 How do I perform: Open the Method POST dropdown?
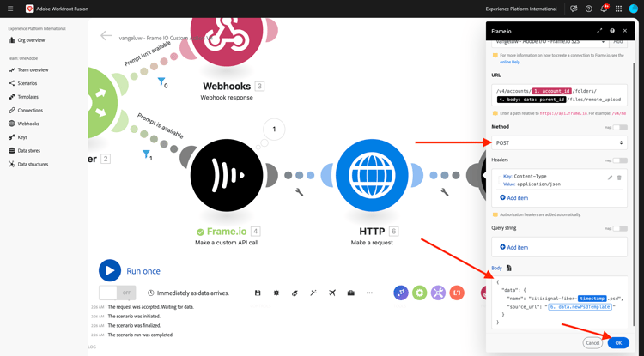(x=559, y=142)
